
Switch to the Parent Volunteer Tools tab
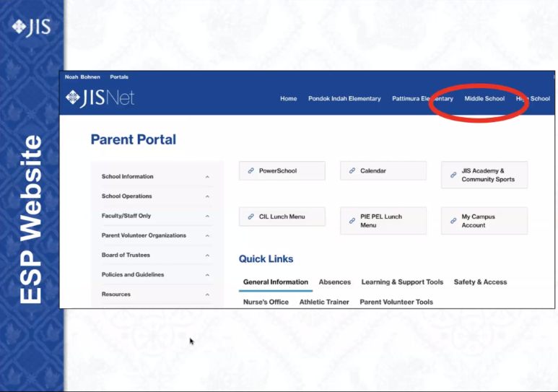click(396, 302)
